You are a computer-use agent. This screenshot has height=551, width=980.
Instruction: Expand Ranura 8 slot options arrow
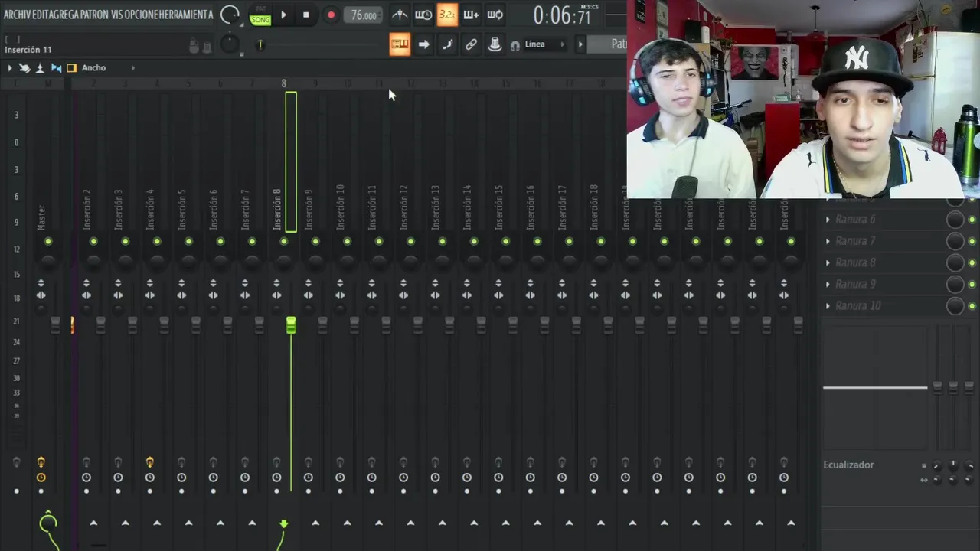click(828, 262)
